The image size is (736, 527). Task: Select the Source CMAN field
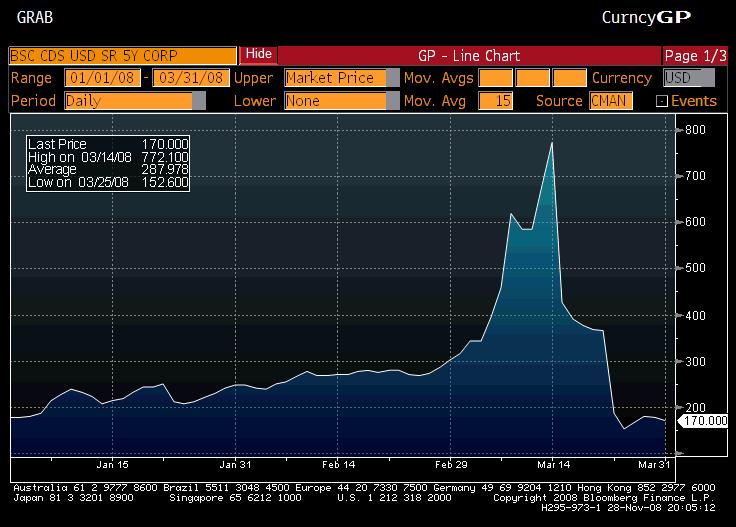(611, 101)
